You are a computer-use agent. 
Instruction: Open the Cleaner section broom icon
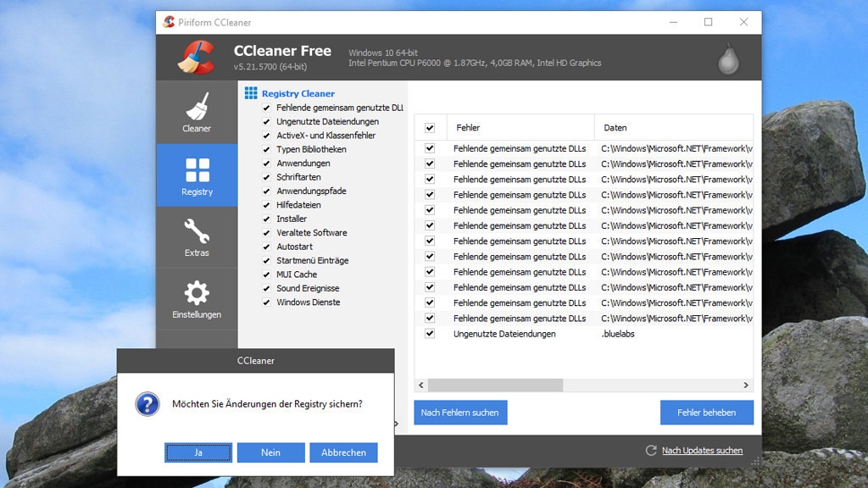coord(197,106)
